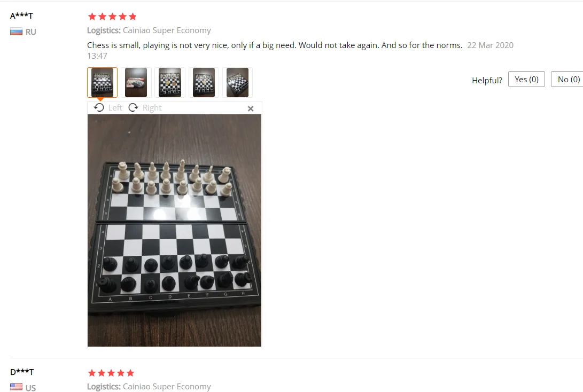
Task: Show the fourth review photo thumbnail
Action: pos(204,82)
